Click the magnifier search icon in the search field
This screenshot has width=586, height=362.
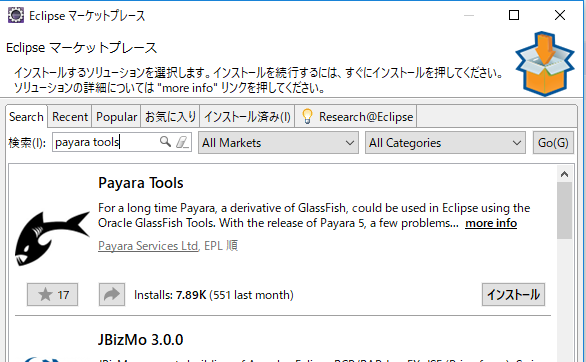[165, 142]
